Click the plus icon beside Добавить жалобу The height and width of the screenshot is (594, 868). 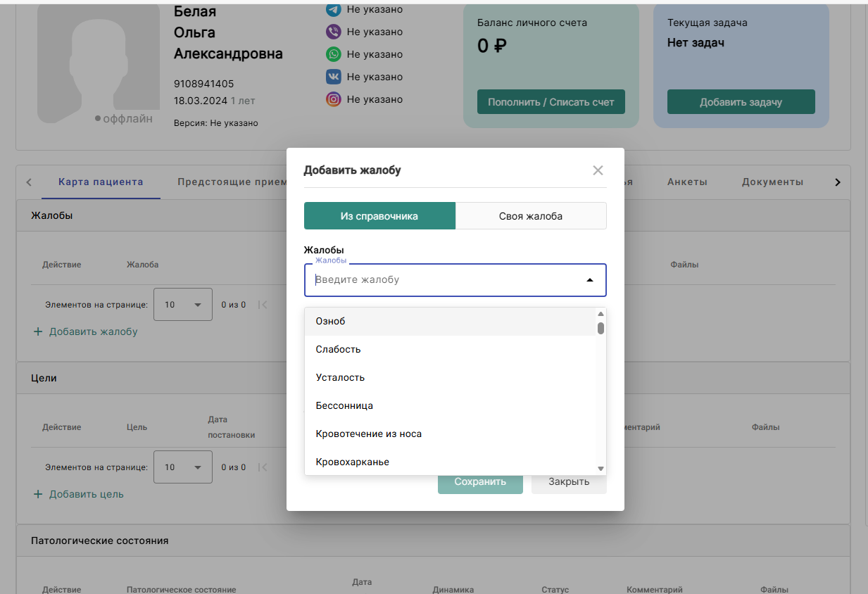coord(37,331)
